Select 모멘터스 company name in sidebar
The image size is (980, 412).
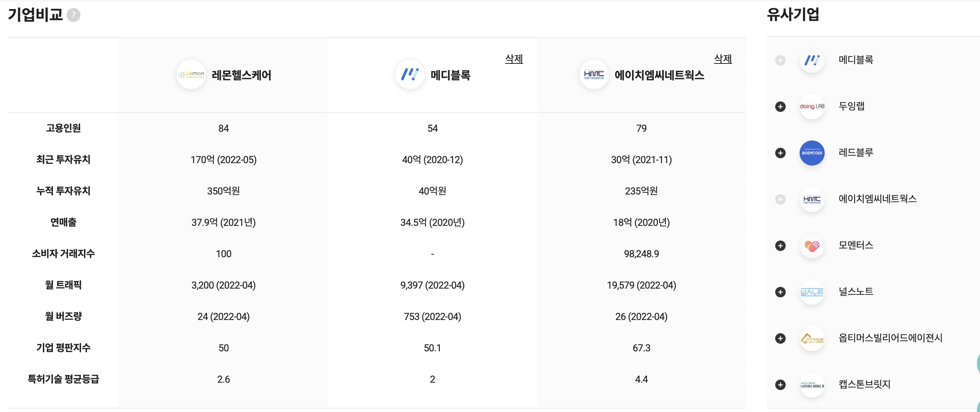click(x=856, y=245)
